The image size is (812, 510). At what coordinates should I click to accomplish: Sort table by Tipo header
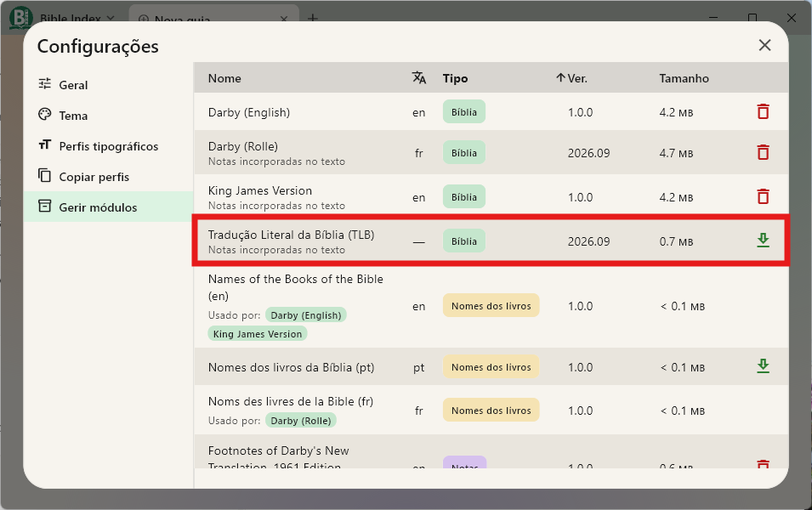point(455,78)
